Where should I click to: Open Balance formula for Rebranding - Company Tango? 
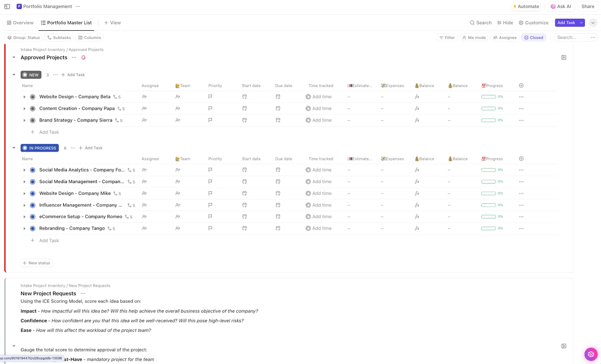tap(417, 228)
